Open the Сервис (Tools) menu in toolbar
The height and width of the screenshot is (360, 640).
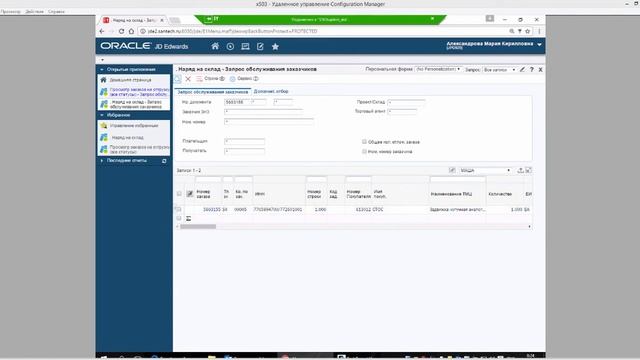click(x=244, y=79)
